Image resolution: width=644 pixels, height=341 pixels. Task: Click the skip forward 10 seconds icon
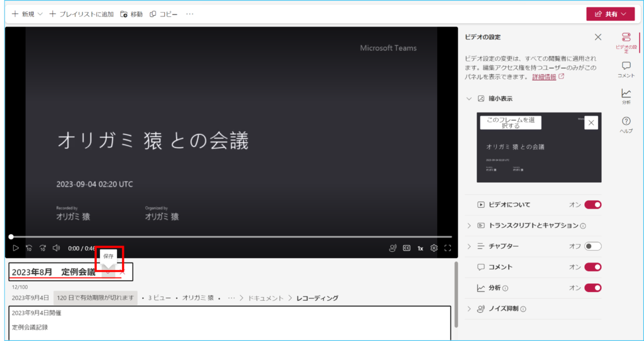coord(43,248)
